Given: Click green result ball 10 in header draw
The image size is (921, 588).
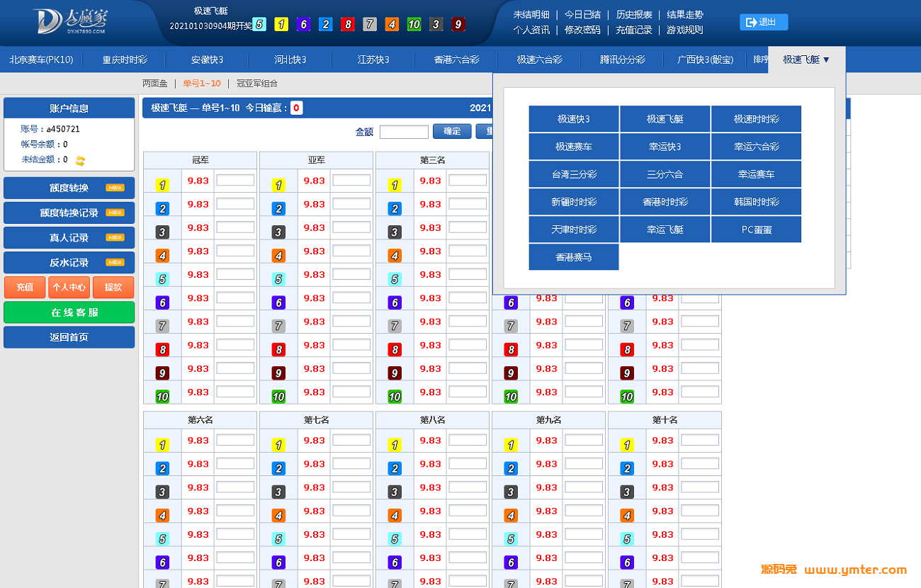Looking at the screenshot, I should pos(414,24).
